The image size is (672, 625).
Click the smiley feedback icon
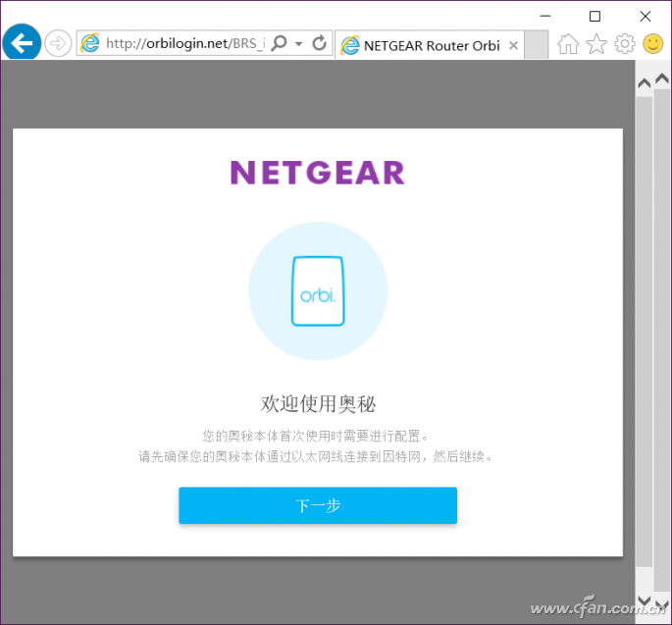click(653, 44)
